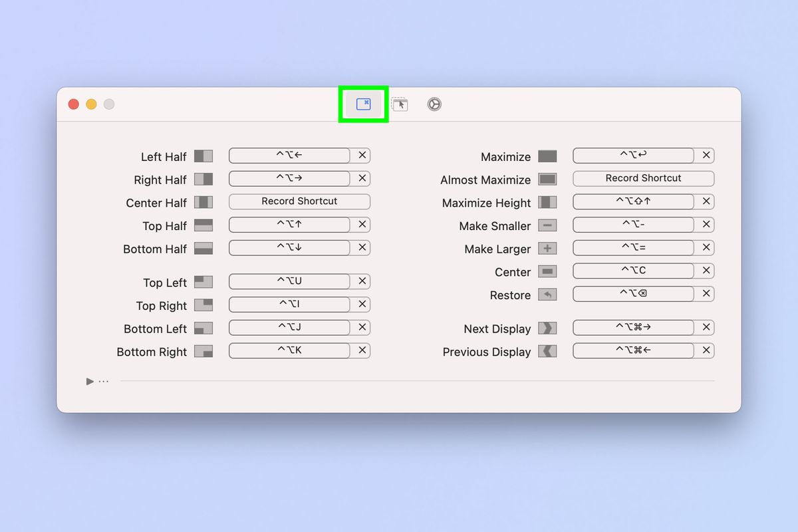Click the Top Half shortcut field

290,225
